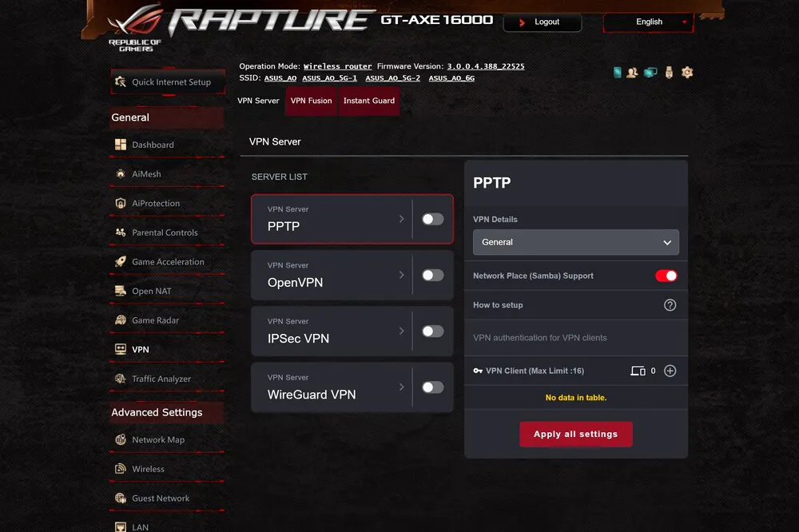
Task: Enable the WireGuard VPN server toggle
Action: (x=432, y=387)
